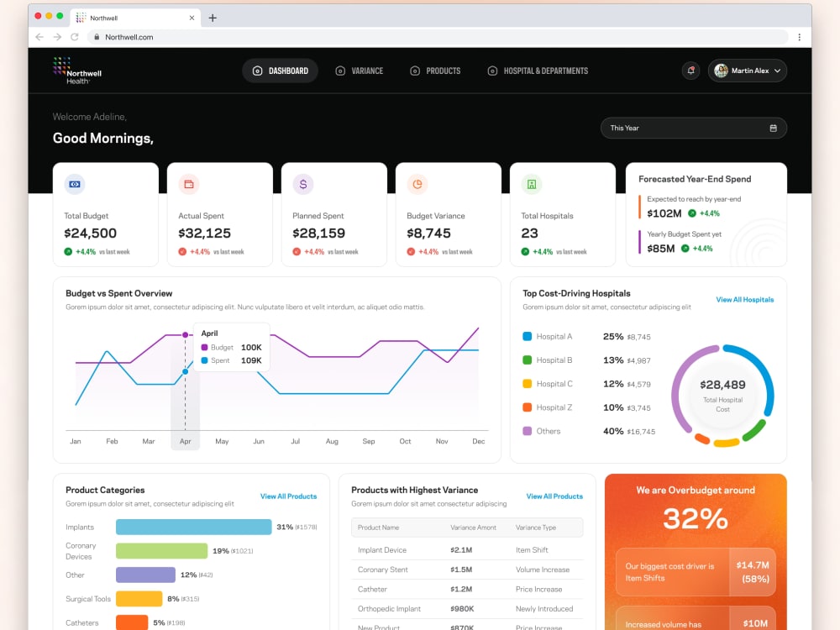This screenshot has width=840, height=630.
Task: Click the Coronary Devices green bar
Action: click(162, 551)
